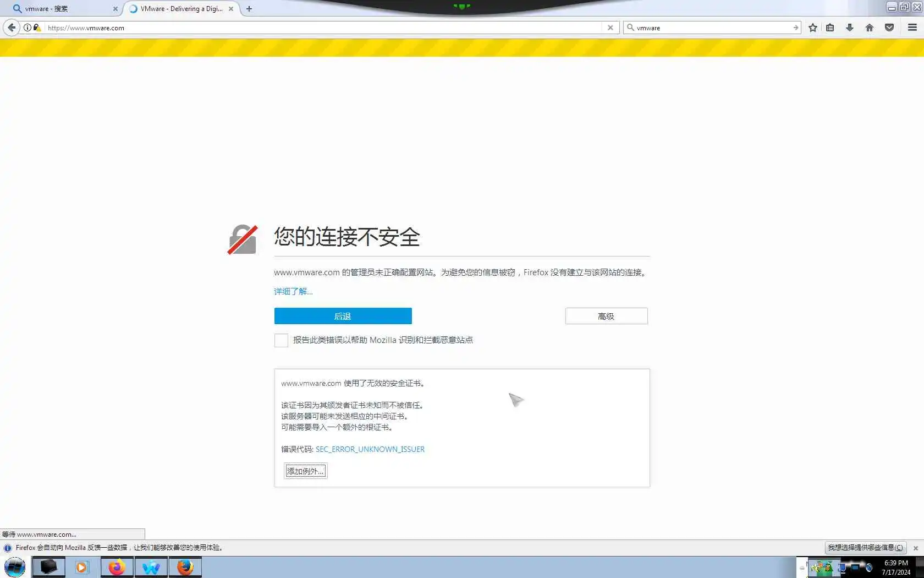Open the Firefox hamburger menu
The image size is (924, 578).
[912, 28]
